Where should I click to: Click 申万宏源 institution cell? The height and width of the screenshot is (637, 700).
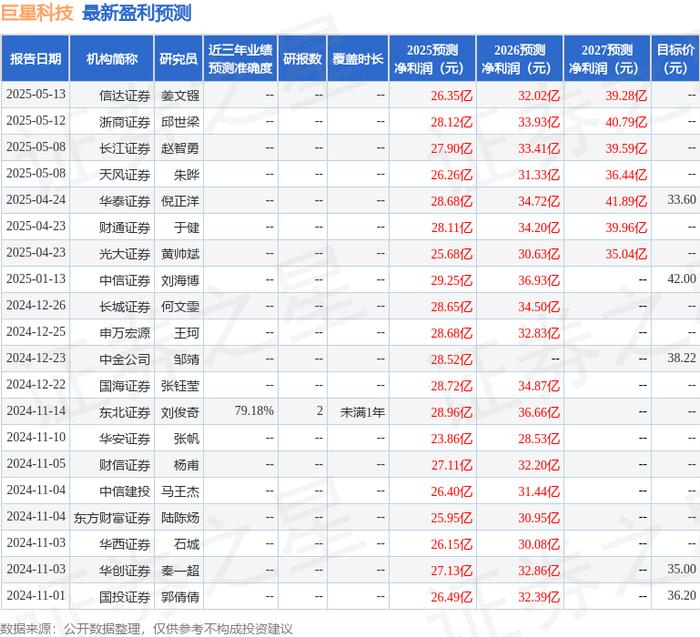click(x=125, y=333)
